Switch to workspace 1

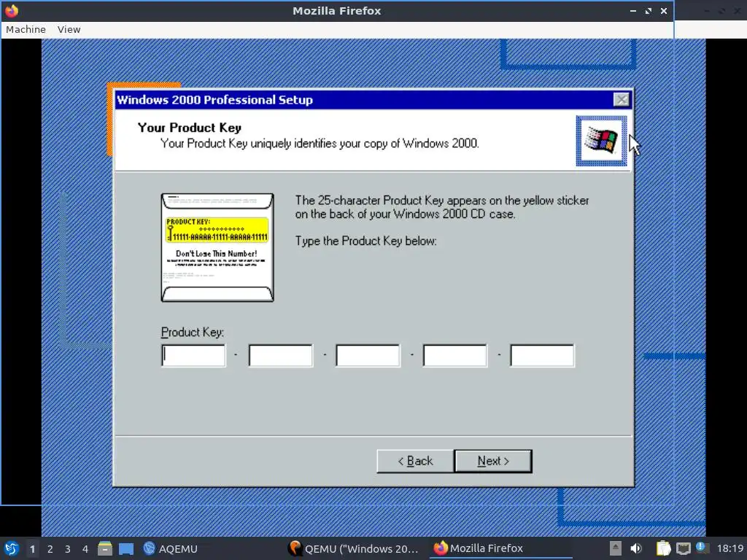point(32,548)
